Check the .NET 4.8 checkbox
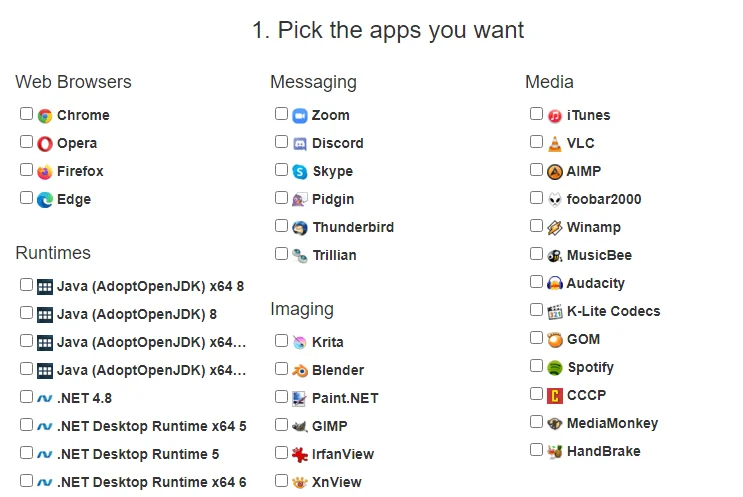 click(27, 396)
